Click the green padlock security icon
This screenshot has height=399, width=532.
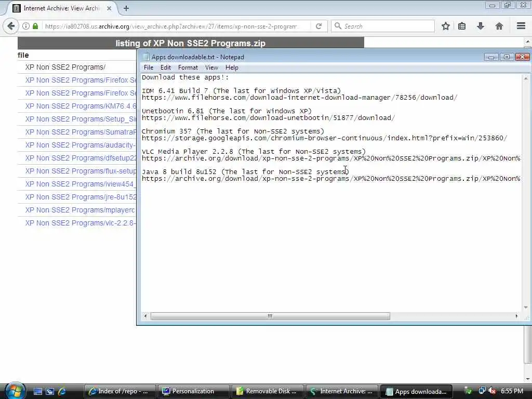tap(35, 26)
